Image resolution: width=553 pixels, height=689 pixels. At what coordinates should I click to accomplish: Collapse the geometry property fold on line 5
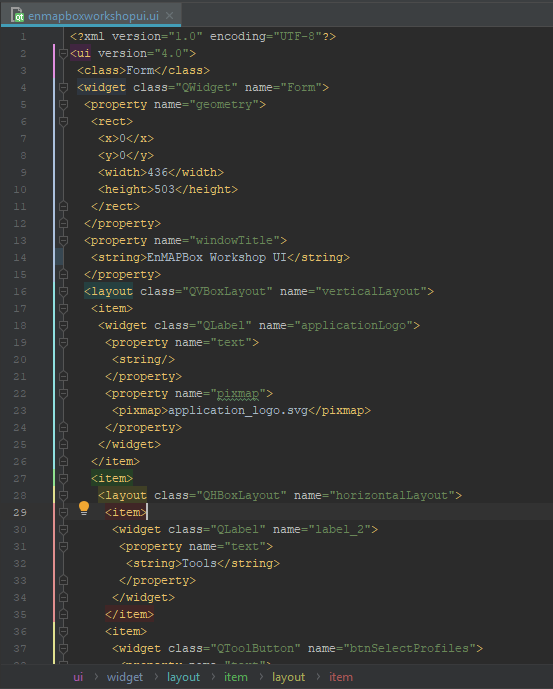point(63,105)
